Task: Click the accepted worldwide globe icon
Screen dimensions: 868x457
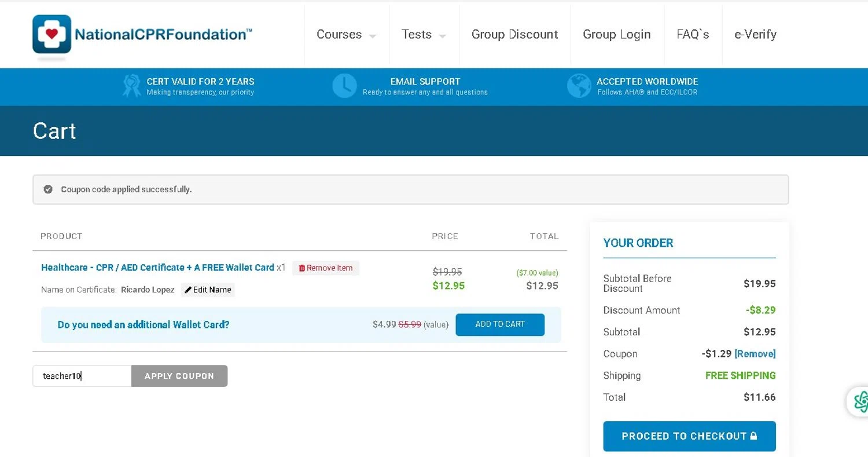Action: (x=579, y=86)
